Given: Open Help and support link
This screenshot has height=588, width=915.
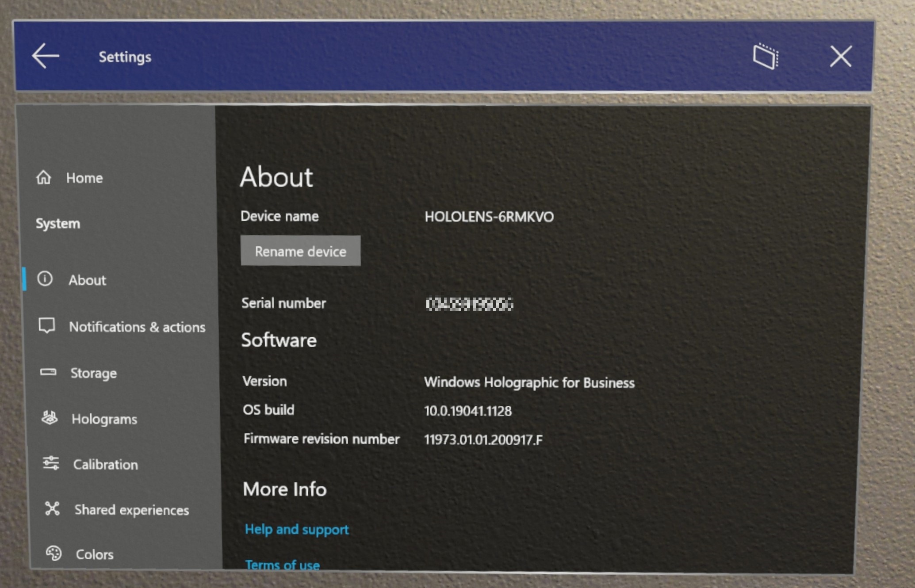Looking at the screenshot, I should point(296,529).
